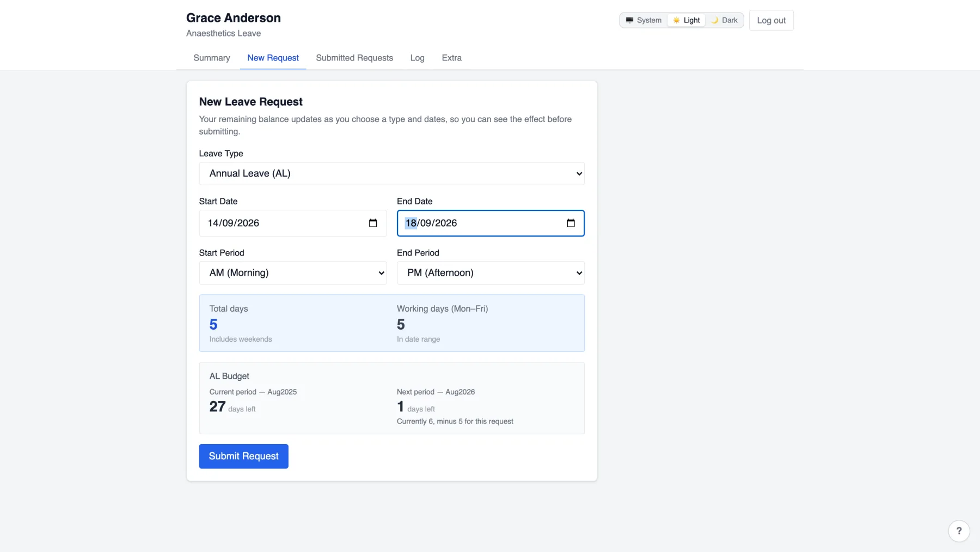980x552 pixels.
Task: Click the 1 days left next period value
Action: [x=416, y=407]
